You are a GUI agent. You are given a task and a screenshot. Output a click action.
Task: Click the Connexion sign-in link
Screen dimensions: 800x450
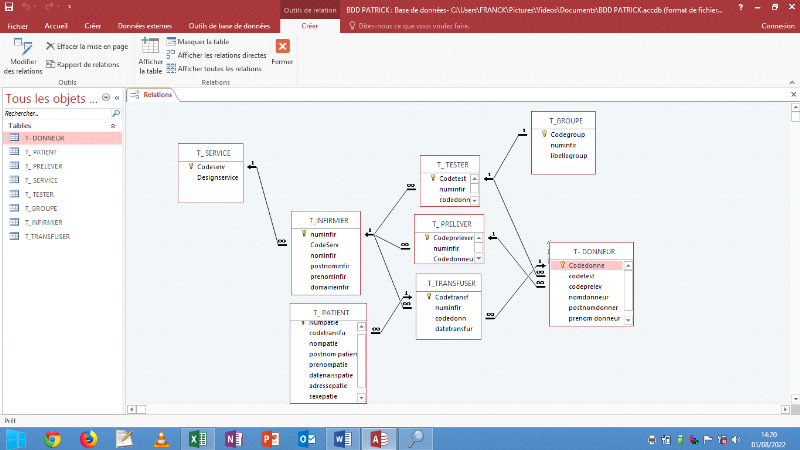click(x=777, y=26)
